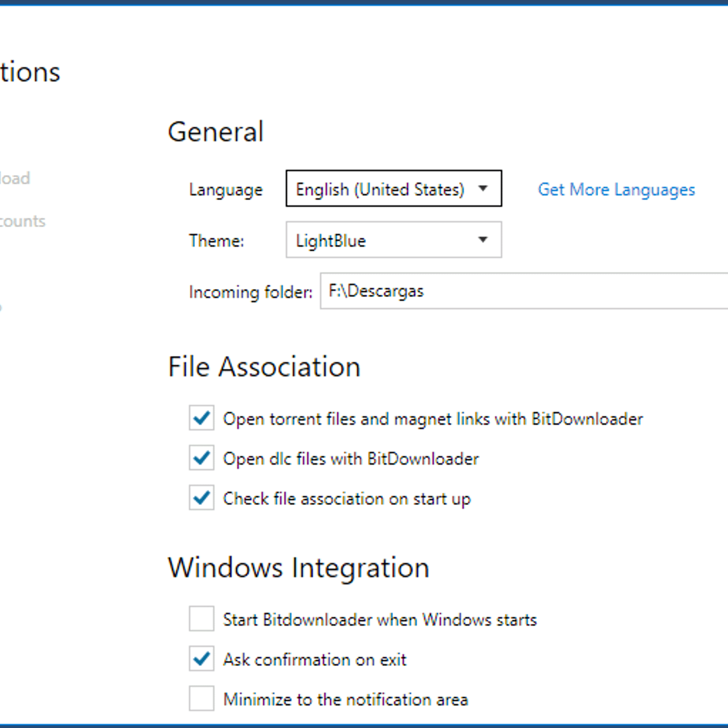Click the Incoming folder path field

523,291
